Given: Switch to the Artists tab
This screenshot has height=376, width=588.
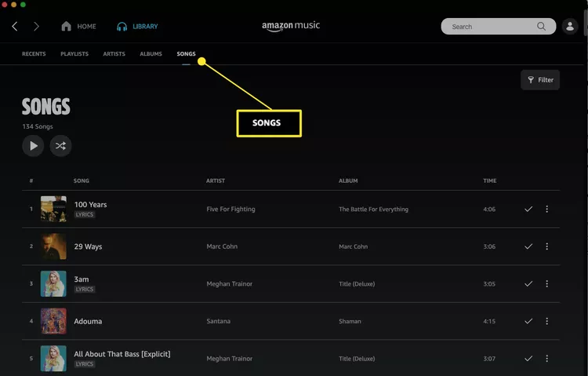Looking at the screenshot, I should 114,53.
